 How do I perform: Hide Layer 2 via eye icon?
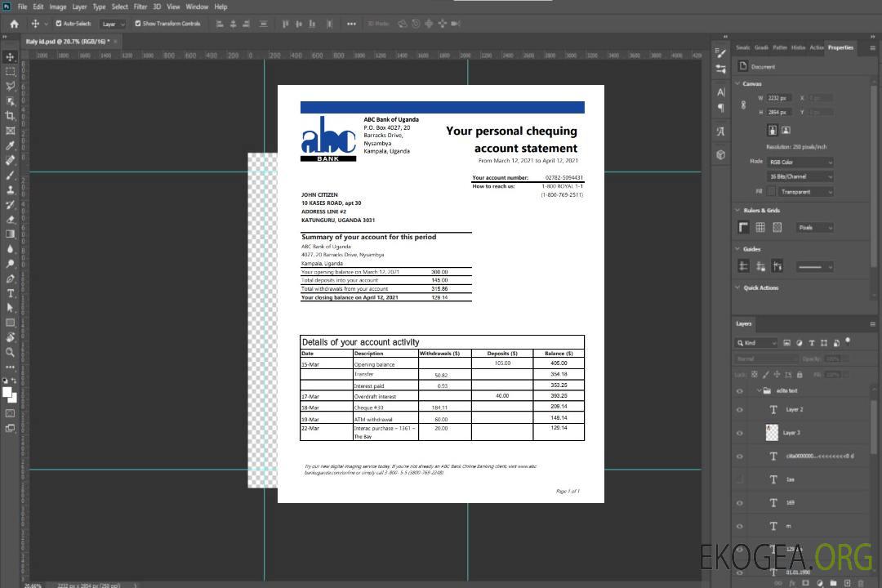740,410
